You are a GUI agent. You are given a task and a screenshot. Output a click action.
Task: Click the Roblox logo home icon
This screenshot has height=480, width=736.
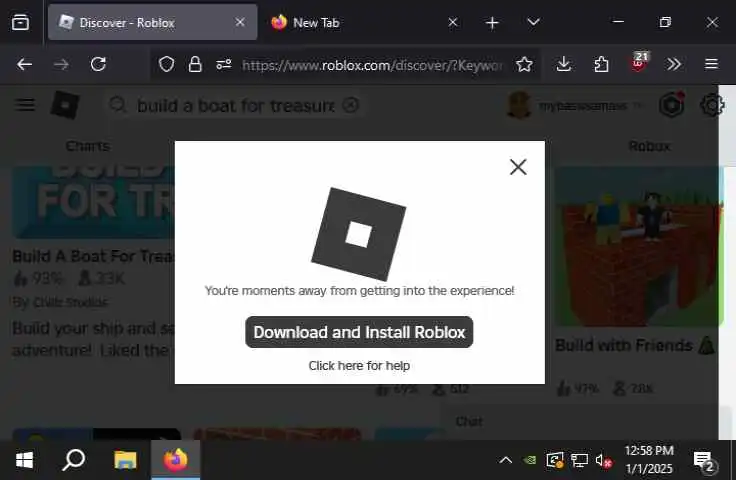(65, 105)
